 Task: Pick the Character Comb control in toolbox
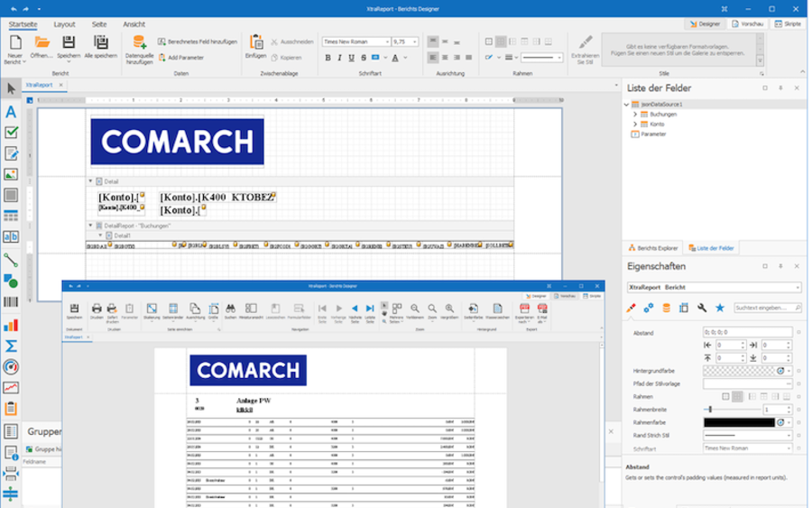[x=11, y=236]
